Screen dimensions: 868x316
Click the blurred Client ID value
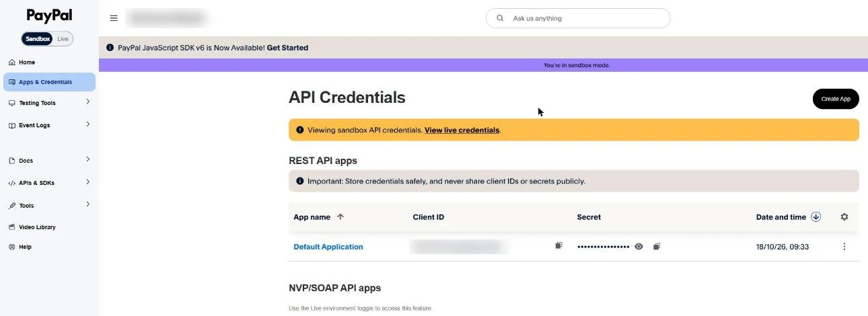coord(458,247)
